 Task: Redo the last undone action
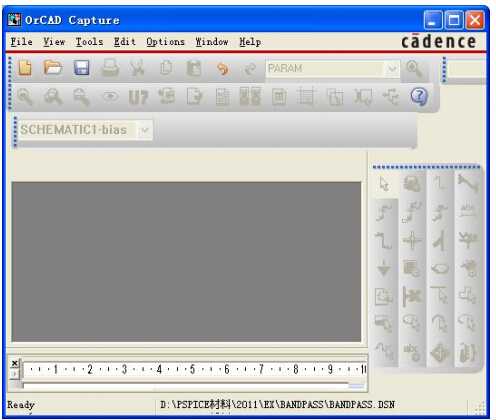tap(250, 69)
